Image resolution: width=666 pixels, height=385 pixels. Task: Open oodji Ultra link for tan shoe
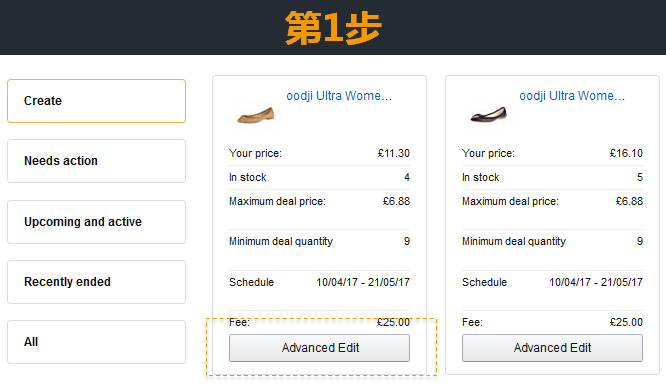[339, 96]
